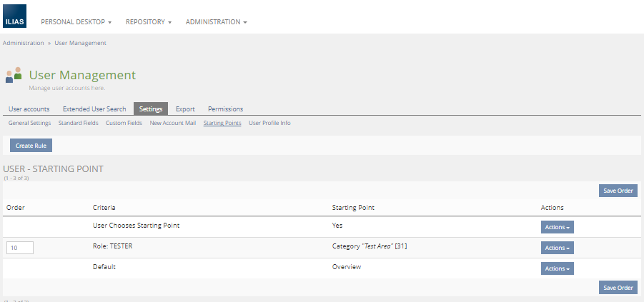
Task: Open Actions for User Chooses Starting Point
Action: click(x=557, y=227)
